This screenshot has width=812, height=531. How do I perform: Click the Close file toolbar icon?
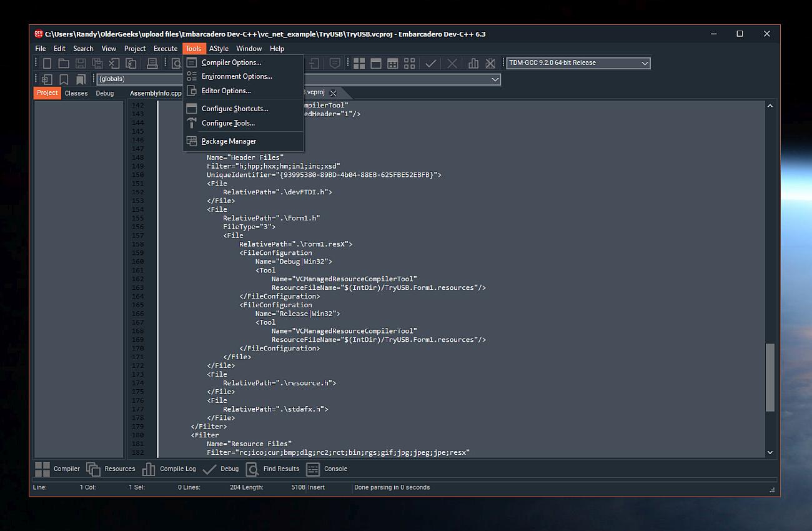click(114, 63)
